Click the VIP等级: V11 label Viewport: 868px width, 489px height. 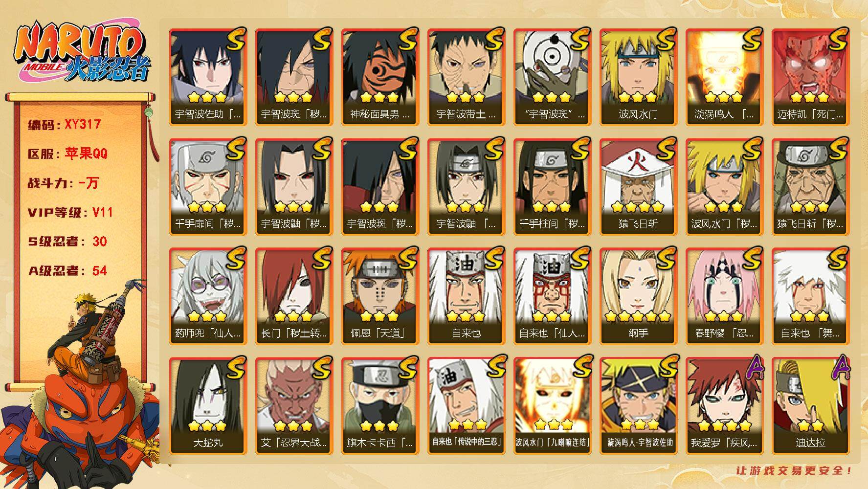pyautogui.click(x=70, y=212)
